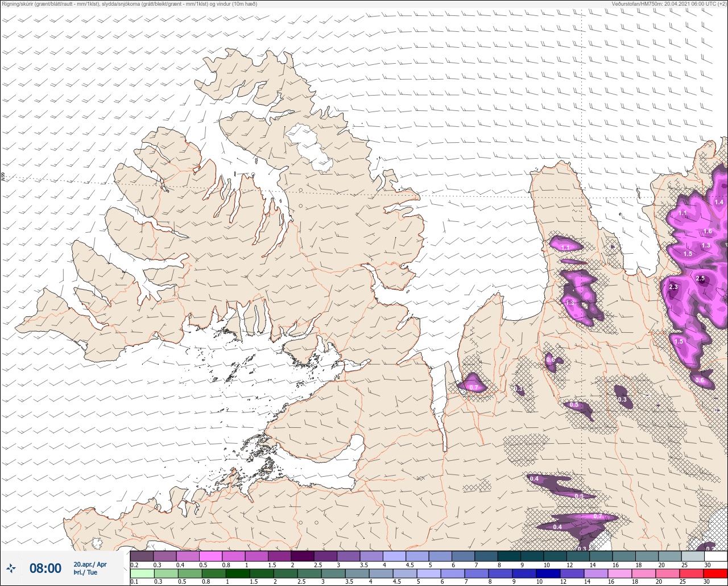Click the 08:00 forecast time display

[x=45, y=568]
